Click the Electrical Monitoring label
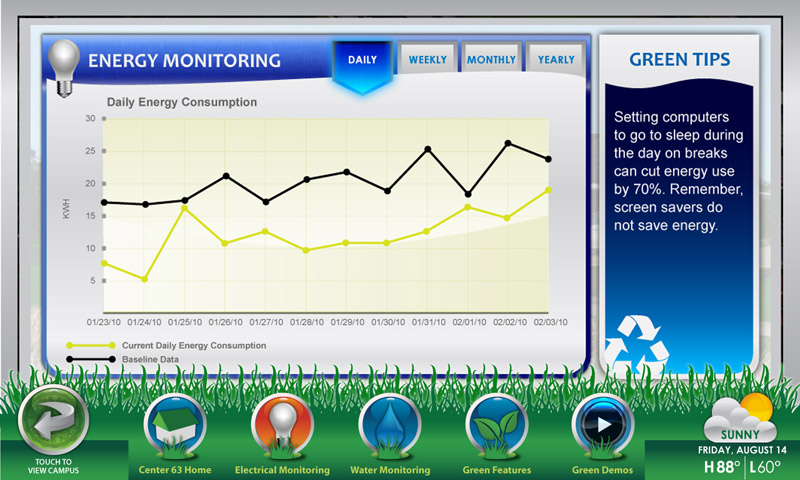The width and height of the screenshot is (800, 480). 282,470
